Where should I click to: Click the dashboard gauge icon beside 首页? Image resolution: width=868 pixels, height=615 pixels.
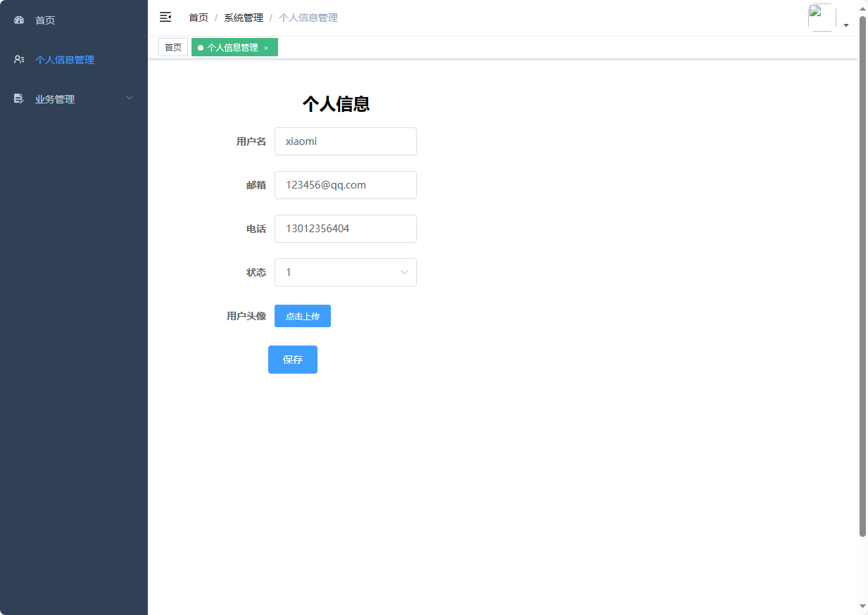(x=18, y=20)
